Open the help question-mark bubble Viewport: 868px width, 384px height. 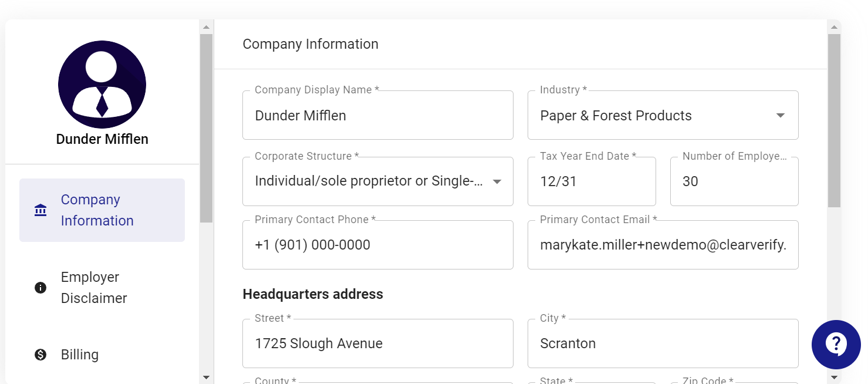point(836,345)
